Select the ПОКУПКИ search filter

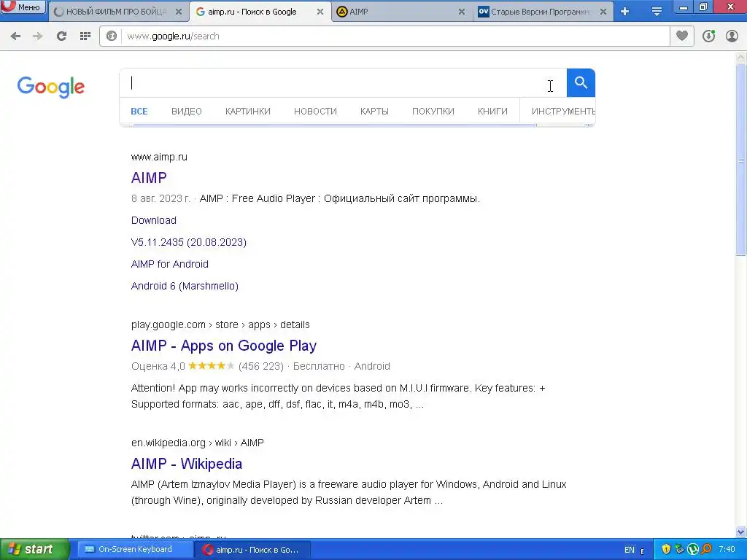(433, 112)
